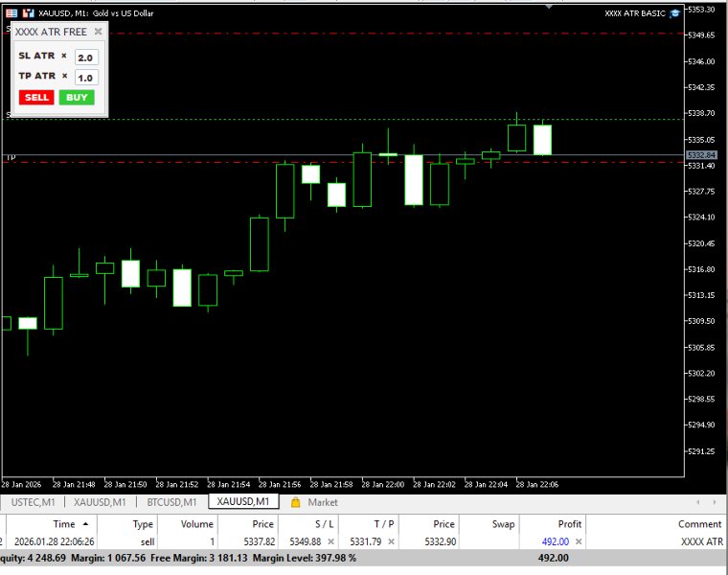Select the active XAUUSD,M1 tab
This screenshot has width=728, height=575.
click(x=242, y=501)
